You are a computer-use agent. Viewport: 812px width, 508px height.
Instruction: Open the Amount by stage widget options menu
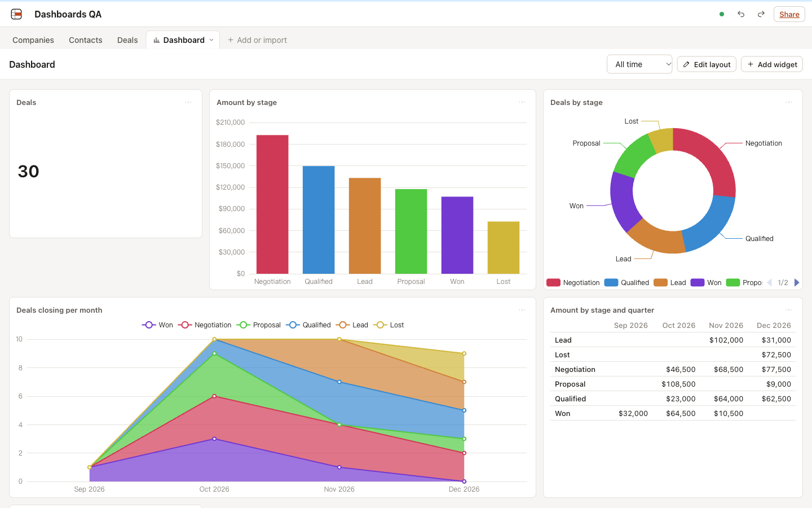click(522, 102)
